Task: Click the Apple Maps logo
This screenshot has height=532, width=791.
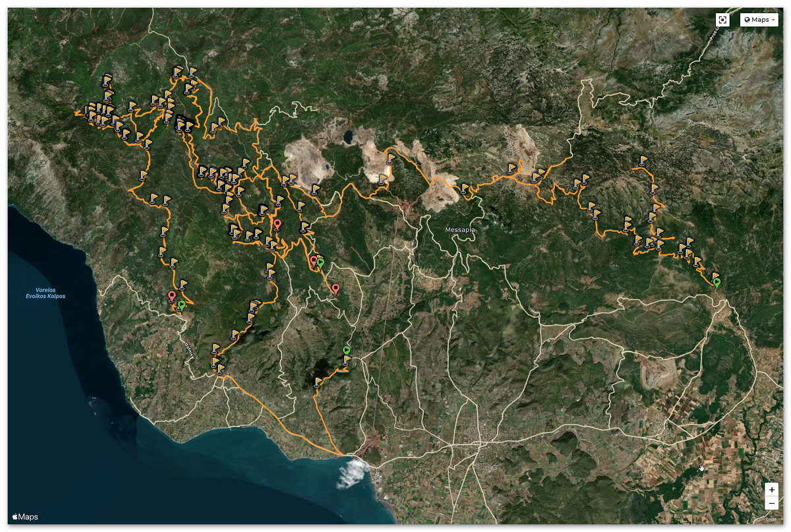Action: (24, 517)
